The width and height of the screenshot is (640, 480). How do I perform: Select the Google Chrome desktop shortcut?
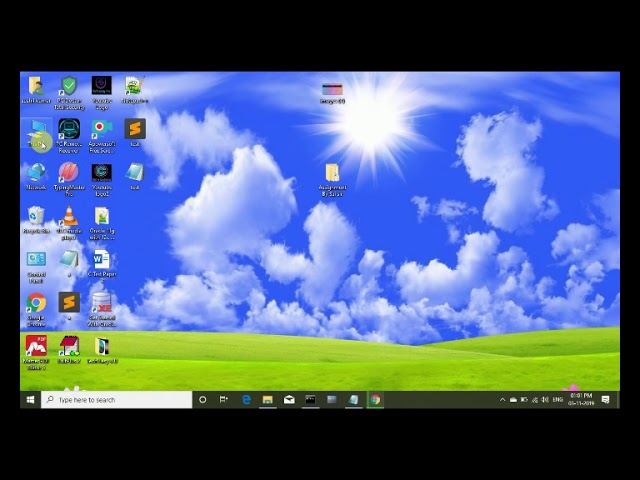click(36, 310)
